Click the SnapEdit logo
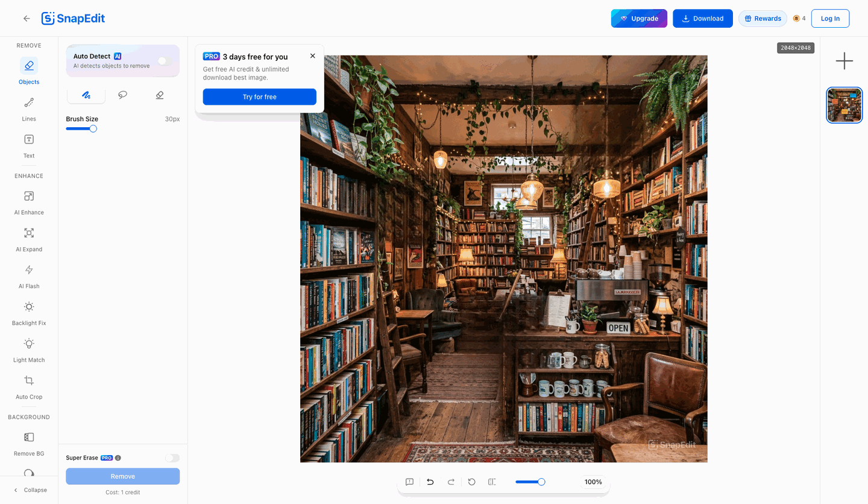The width and height of the screenshot is (868, 504). [73, 19]
